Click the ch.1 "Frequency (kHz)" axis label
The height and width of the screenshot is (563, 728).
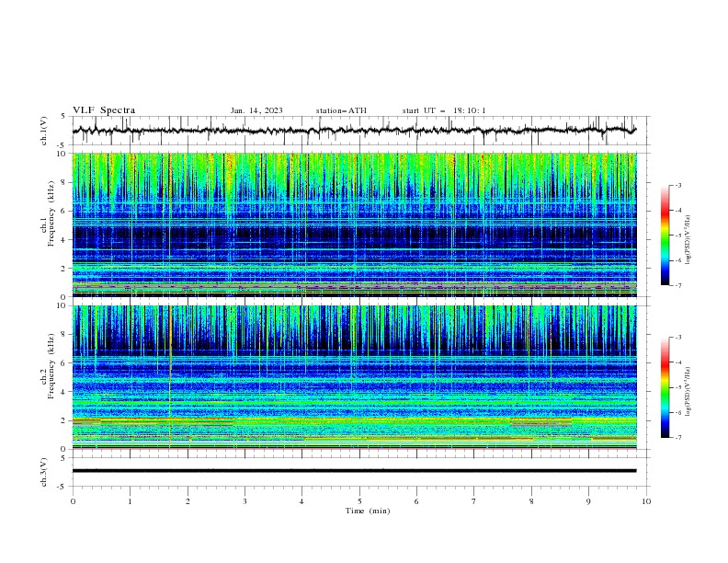coord(52,214)
